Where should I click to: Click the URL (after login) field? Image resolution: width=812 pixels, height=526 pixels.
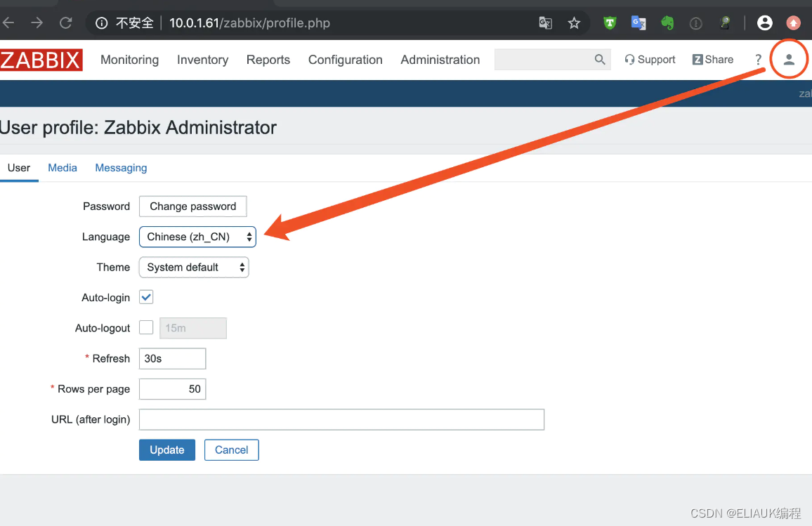tap(342, 419)
